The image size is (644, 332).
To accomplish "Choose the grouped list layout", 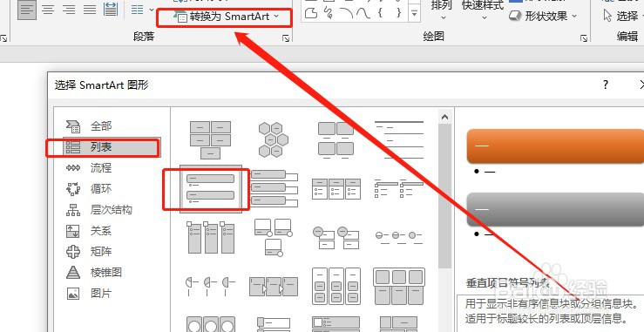I will click(x=336, y=286).
